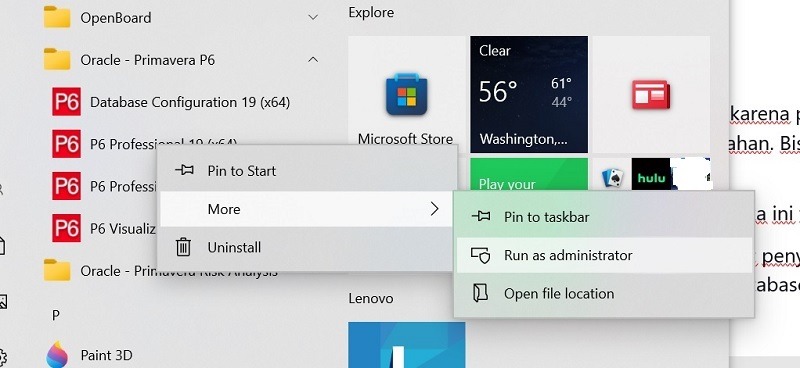Select Pin to Start in context menu

(307, 170)
